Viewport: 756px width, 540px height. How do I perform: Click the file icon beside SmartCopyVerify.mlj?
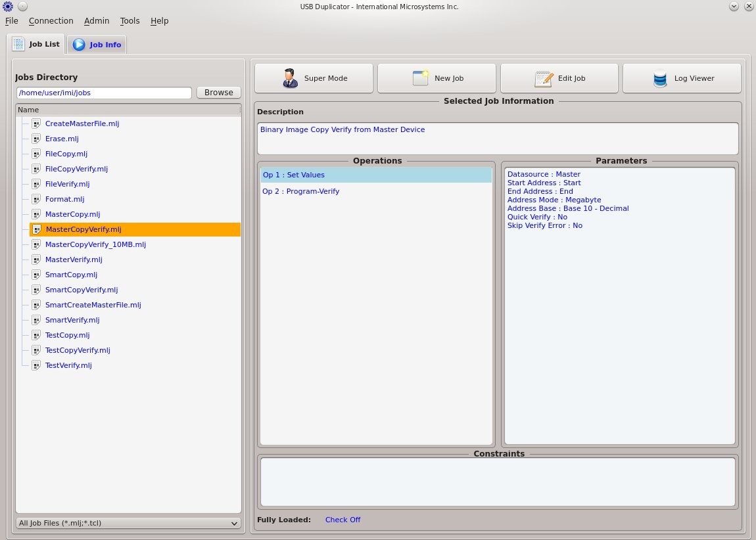(36, 290)
